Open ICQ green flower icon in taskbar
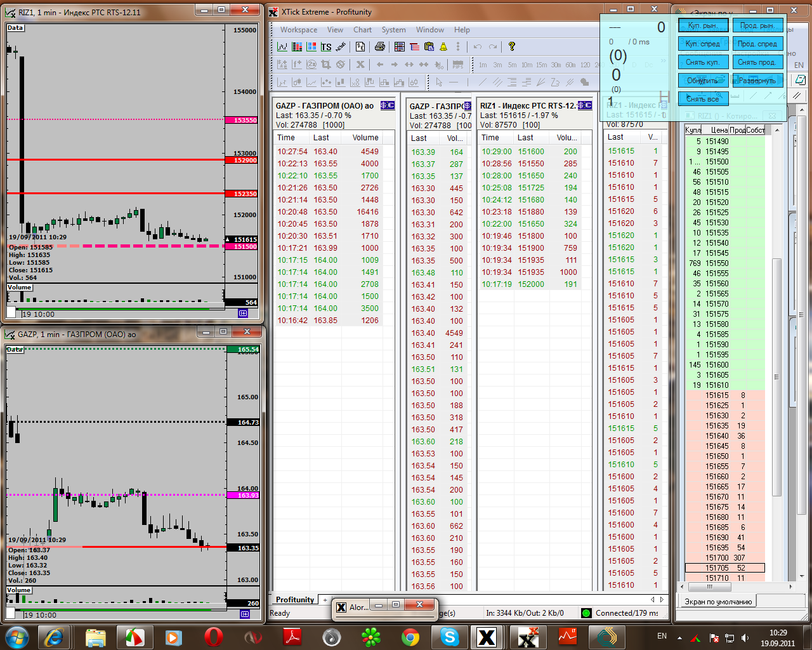This screenshot has width=812, height=650. tap(371, 637)
